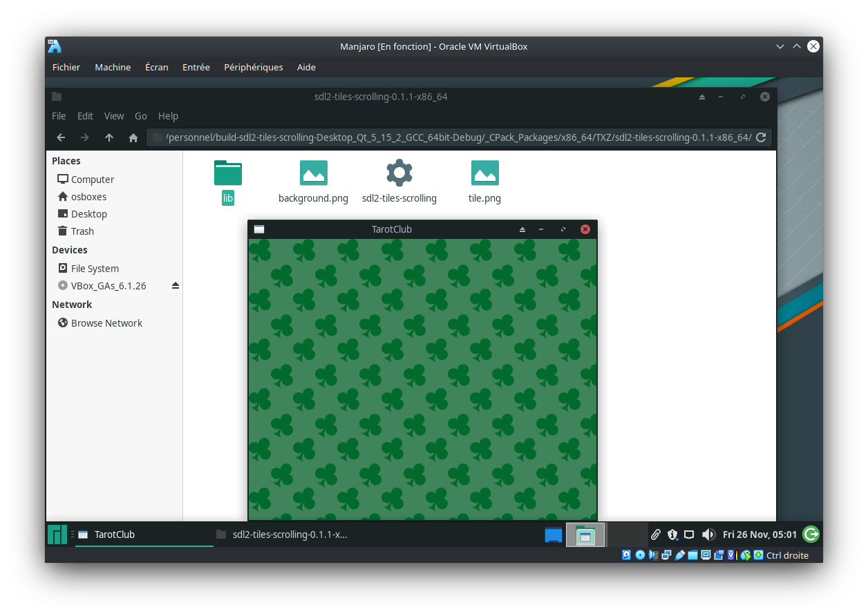
Task: Switch to sdl2-tiles-scrolling taskbar window
Action: (x=283, y=535)
